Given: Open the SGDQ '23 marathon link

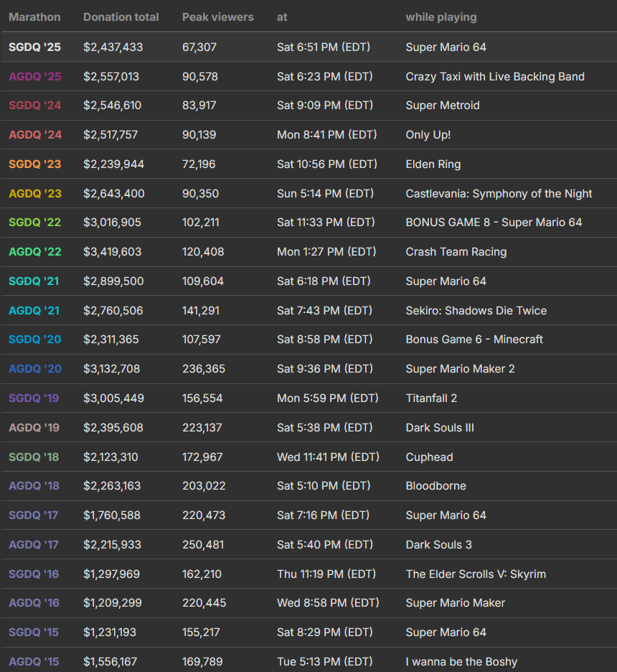Looking at the screenshot, I should coord(35,164).
